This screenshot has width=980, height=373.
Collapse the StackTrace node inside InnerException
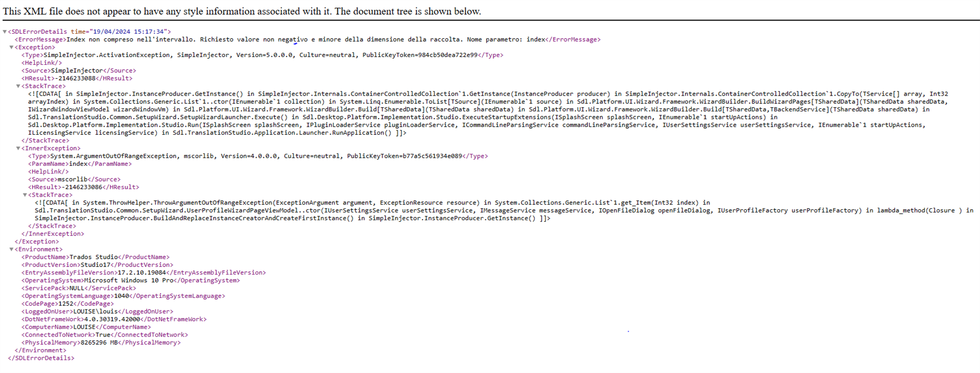[25, 195]
